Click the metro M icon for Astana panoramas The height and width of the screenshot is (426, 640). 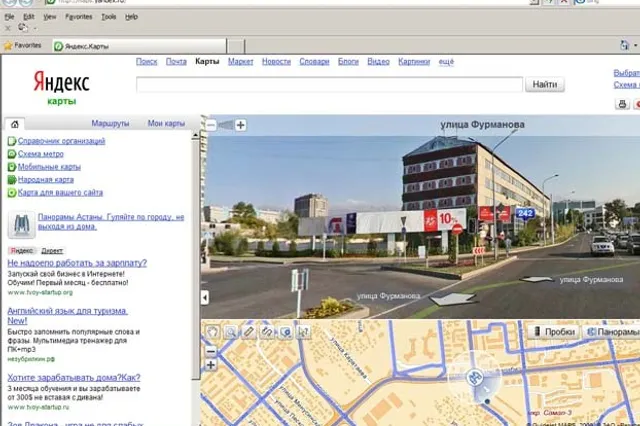tap(21, 224)
